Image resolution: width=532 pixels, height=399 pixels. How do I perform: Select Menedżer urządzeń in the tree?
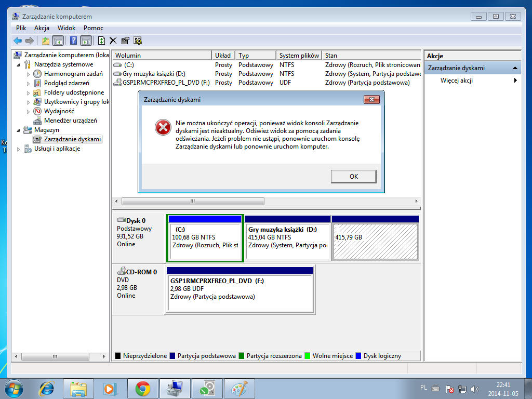click(x=70, y=121)
